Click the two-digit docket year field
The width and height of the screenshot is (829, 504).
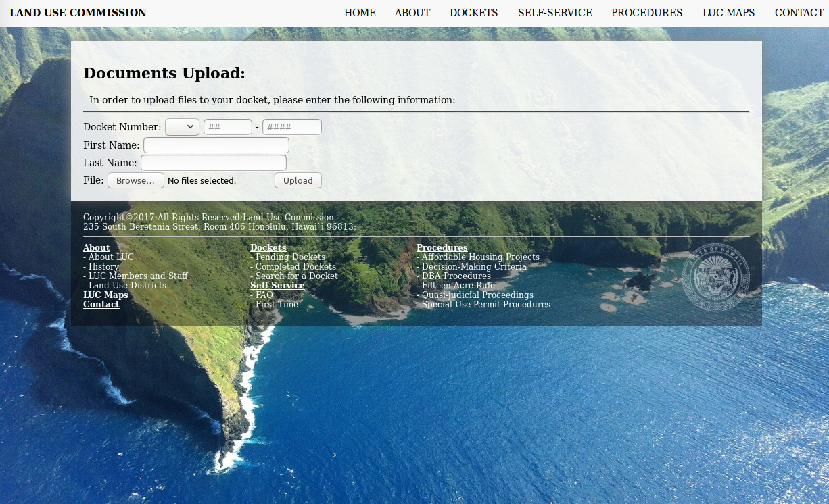pos(228,127)
